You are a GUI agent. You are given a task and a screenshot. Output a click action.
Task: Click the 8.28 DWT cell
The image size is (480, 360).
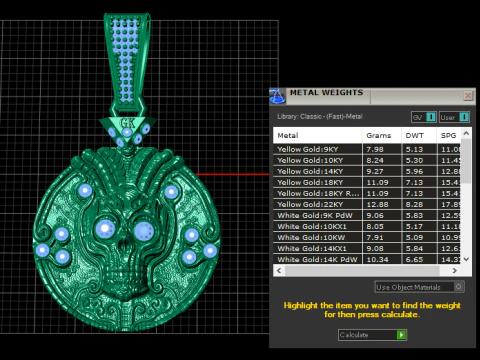click(x=419, y=204)
